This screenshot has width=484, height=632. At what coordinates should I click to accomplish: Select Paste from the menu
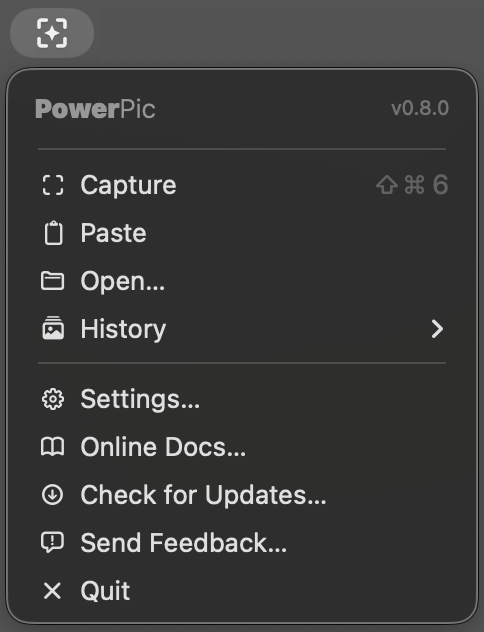pyautogui.click(x=242, y=233)
